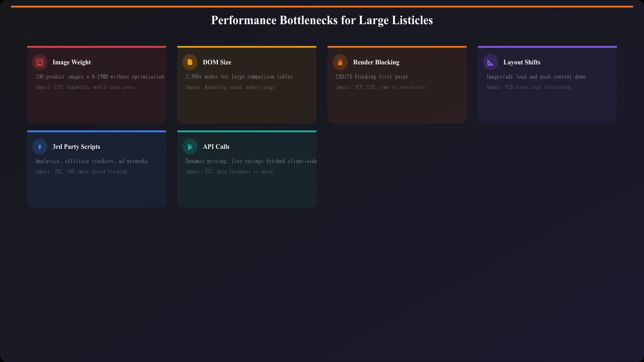
Task: Click the text about 100 product images
Action: (x=100, y=76)
